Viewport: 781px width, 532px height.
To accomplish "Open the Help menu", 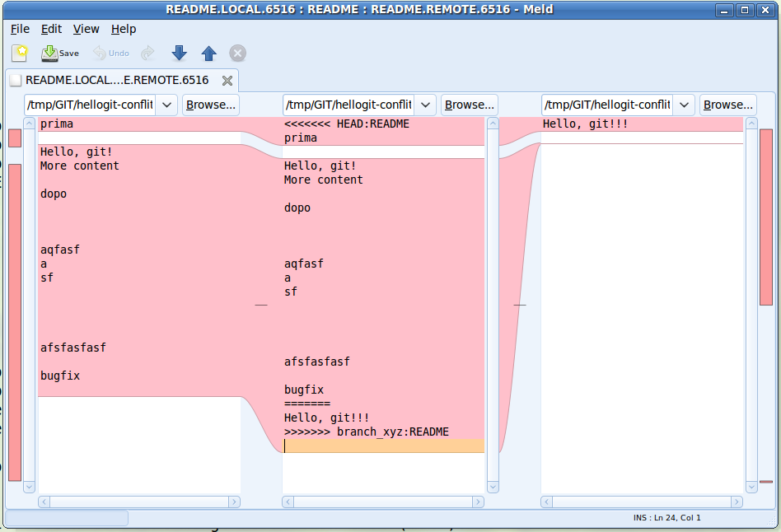I will (x=124, y=29).
